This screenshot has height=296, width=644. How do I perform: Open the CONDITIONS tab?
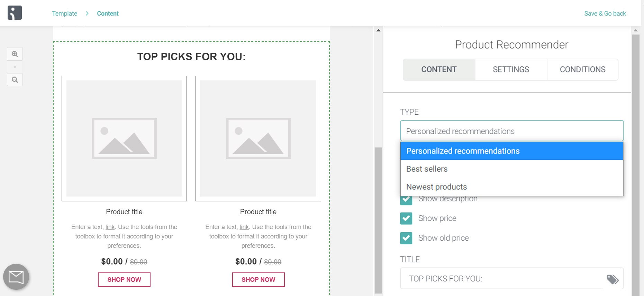582,70
